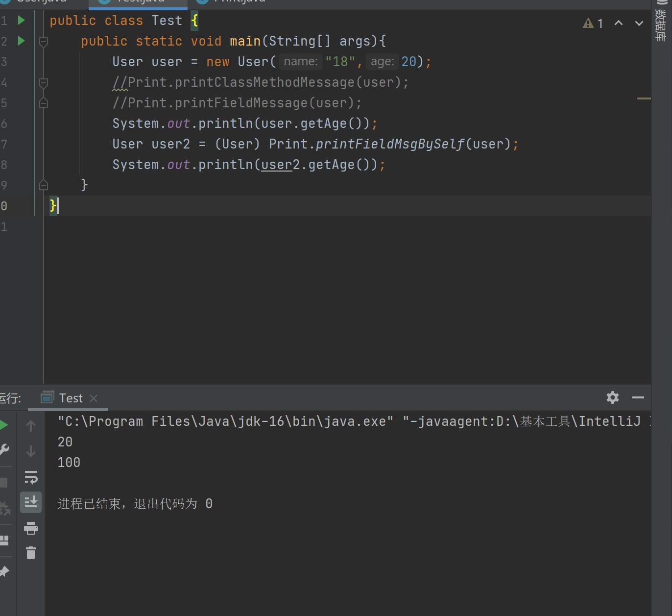Place cursor on printFieldMsgBySelf call
Screen dimensions: 672x616
390,144
